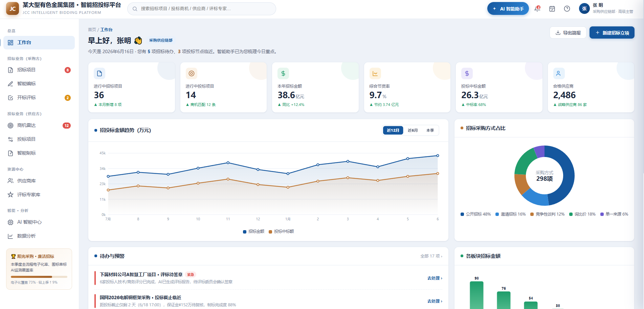Click the 评标专家库 star icon

pyautogui.click(x=10, y=195)
